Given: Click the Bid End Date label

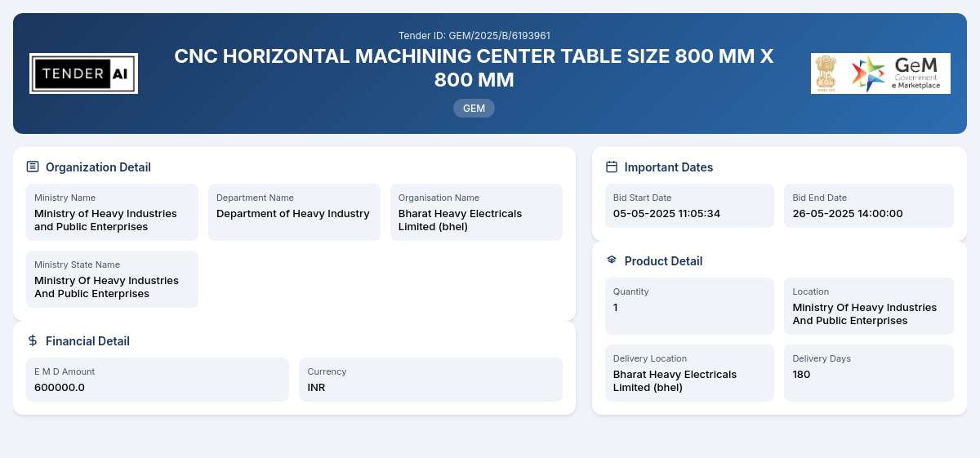Looking at the screenshot, I should pyautogui.click(x=819, y=198).
